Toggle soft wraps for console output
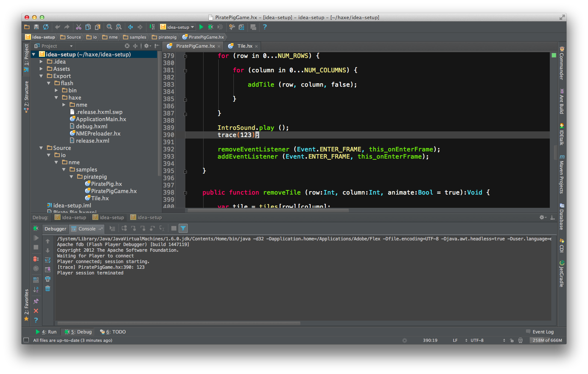Image resolution: width=588 pixels, height=374 pixels. tap(48, 260)
